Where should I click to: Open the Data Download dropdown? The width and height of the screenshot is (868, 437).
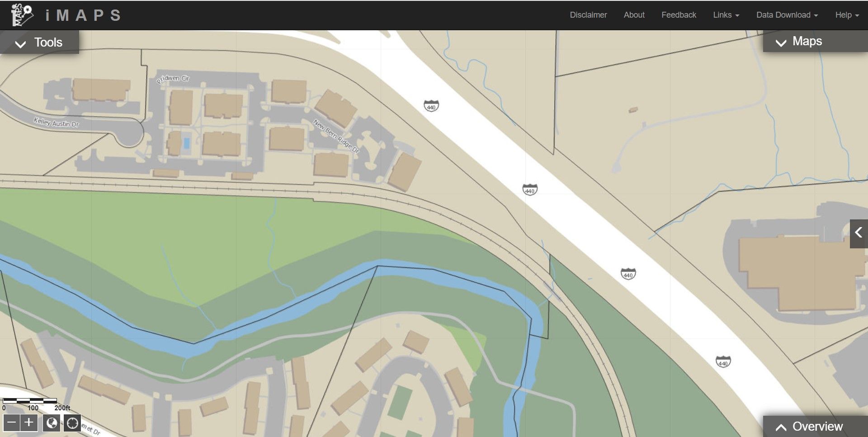click(x=787, y=15)
